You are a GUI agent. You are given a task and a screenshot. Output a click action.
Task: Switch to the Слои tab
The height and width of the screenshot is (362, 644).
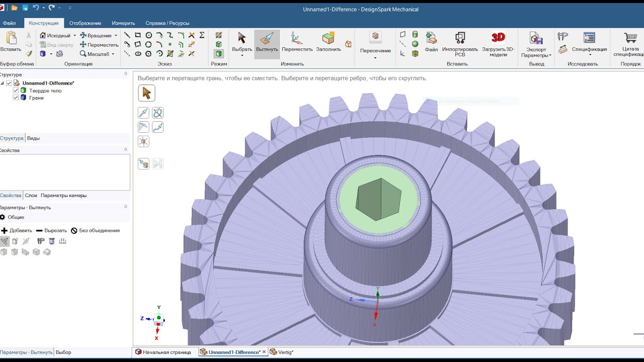click(31, 196)
